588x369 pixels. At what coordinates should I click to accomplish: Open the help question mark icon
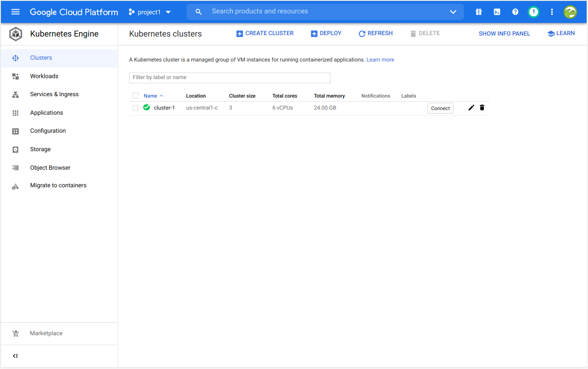click(515, 12)
